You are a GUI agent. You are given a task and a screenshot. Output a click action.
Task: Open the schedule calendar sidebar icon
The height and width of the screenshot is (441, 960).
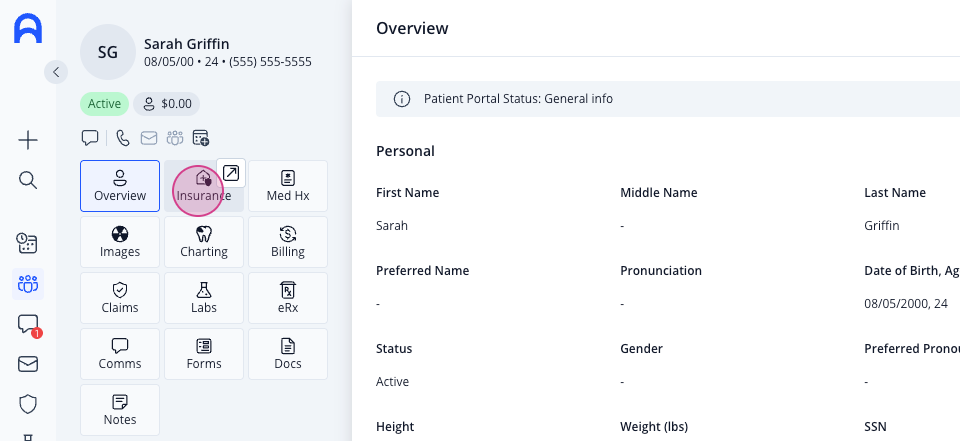28,243
